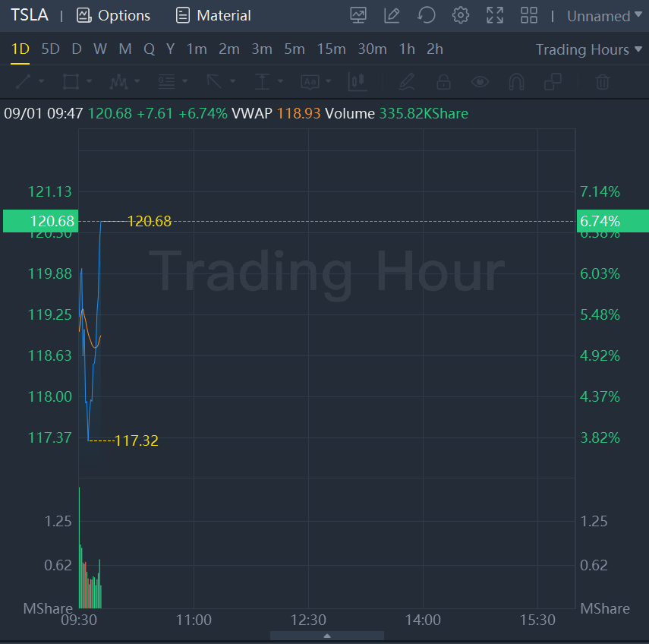The height and width of the screenshot is (644, 649).
Task: Enter fullscreen chart mode
Action: tap(494, 15)
